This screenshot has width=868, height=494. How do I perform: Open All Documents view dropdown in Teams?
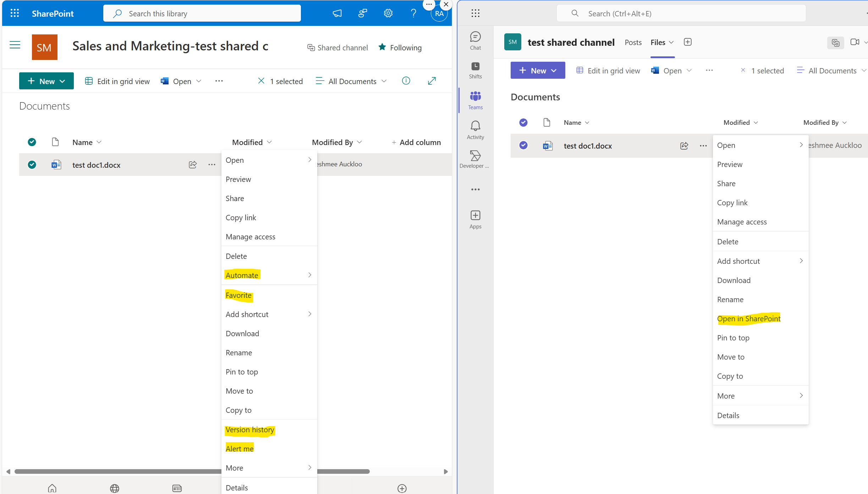click(x=831, y=71)
